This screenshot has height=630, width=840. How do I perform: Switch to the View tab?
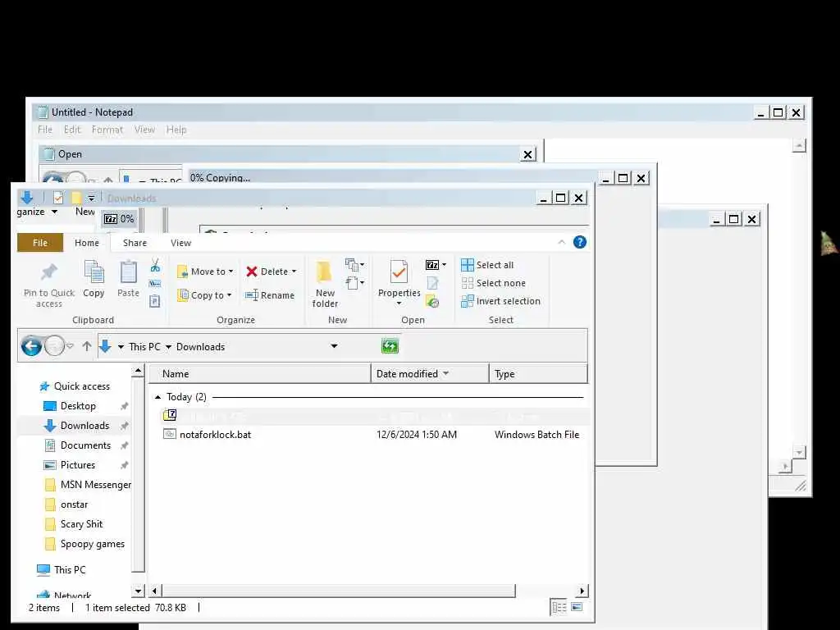[180, 243]
